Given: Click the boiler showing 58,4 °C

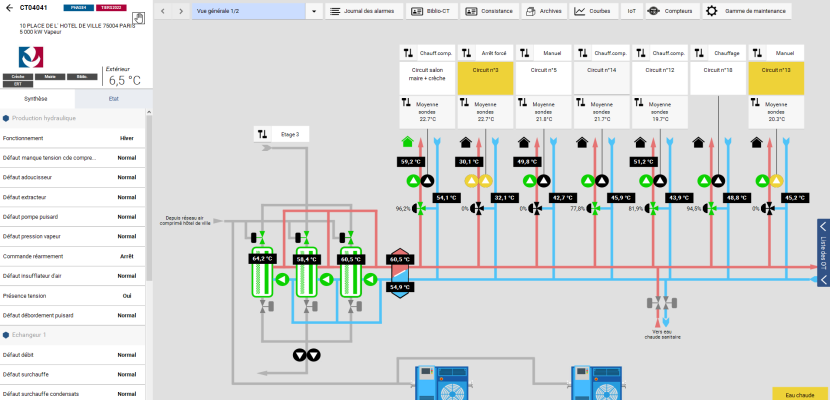Looking at the screenshot, I should point(306,272).
